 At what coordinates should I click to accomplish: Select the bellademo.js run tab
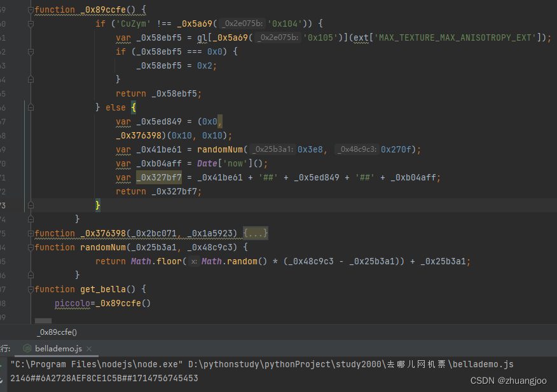point(58,349)
